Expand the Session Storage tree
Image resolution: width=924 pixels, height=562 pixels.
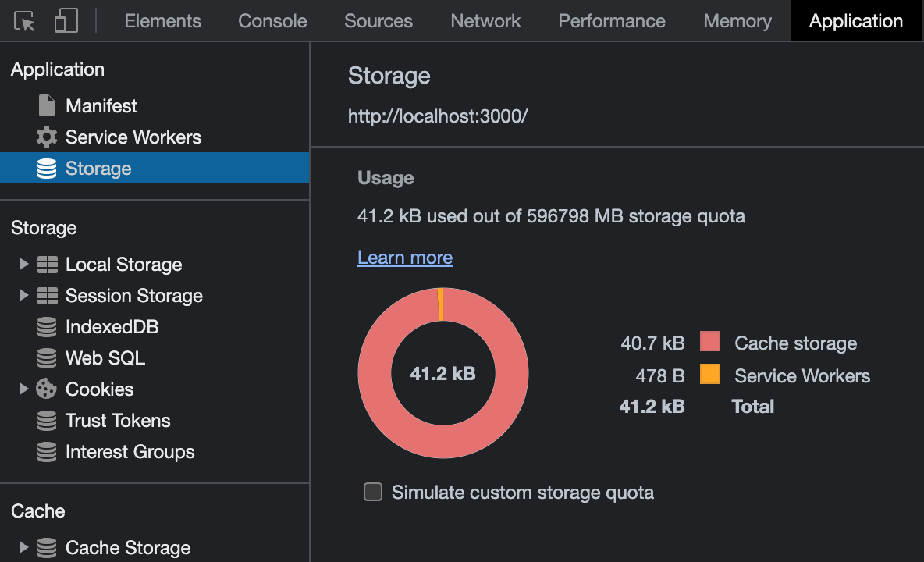(23, 295)
